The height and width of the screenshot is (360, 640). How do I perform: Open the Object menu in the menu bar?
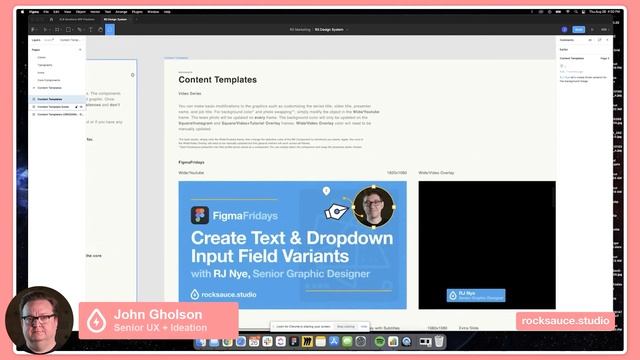pyautogui.click(x=80, y=12)
